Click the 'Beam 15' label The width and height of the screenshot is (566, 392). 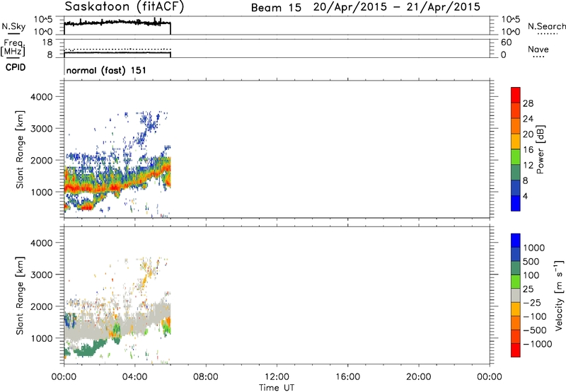pos(276,8)
